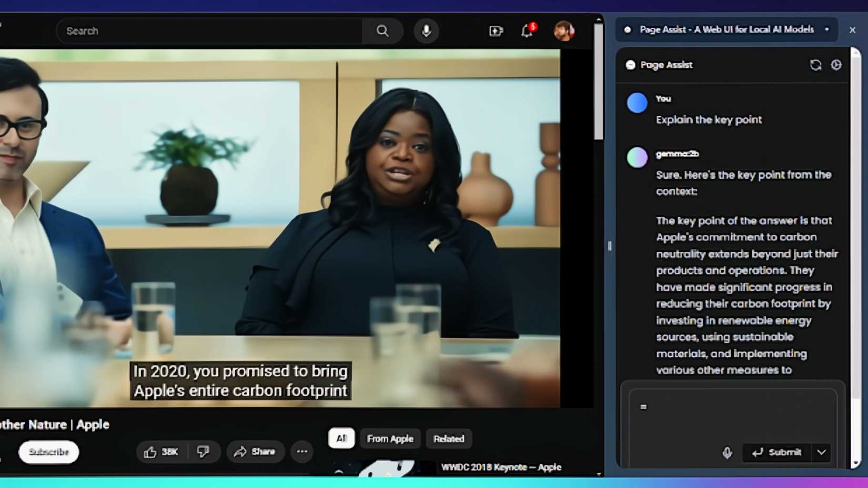Share the video with Share button
Viewport: 868px width, 488px height.
click(x=255, y=452)
